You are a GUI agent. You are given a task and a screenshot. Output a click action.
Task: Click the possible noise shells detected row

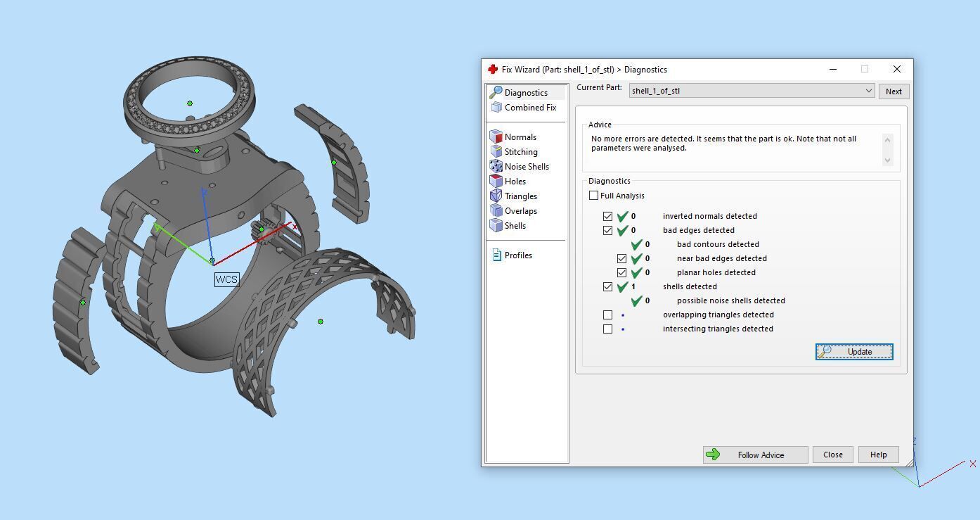[x=707, y=300]
